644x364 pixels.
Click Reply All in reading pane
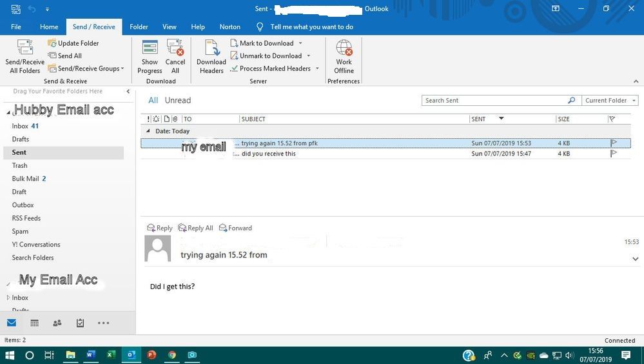(x=195, y=228)
